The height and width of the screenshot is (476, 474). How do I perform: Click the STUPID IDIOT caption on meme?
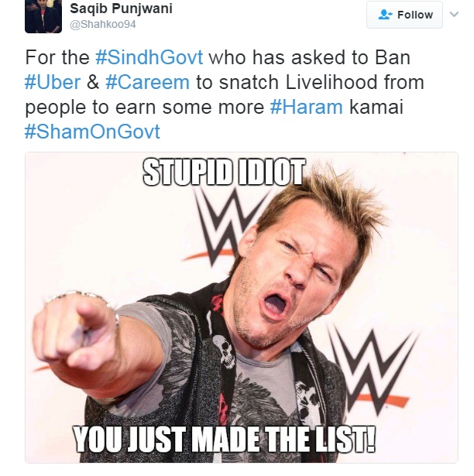[225, 172]
